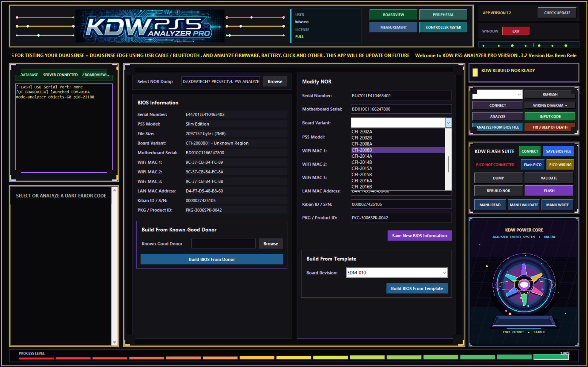Image resolution: width=588 pixels, height=367 pixels.
Task: Open the port selection combo box above the analyzer CONNECT button
Action: 497,94
